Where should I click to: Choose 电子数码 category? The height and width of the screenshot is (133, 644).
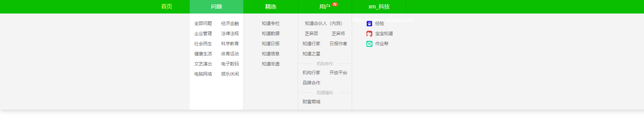click(230, 64)
